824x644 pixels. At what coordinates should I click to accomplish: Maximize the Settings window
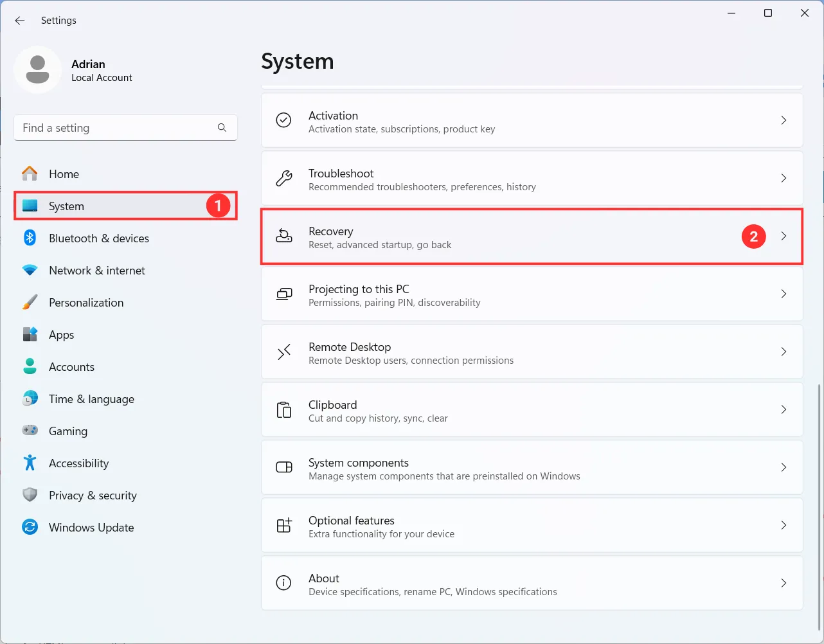768,13
